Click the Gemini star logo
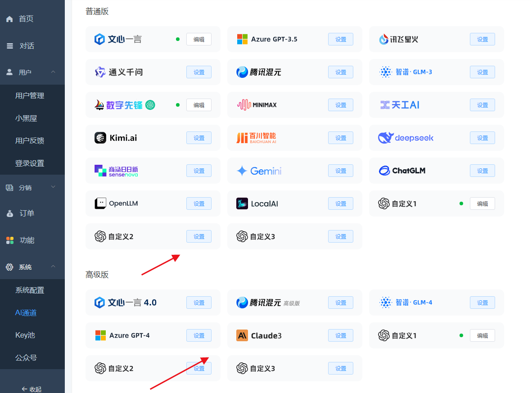The width and height of the screenshot is (532, 393). coord(242,171)
